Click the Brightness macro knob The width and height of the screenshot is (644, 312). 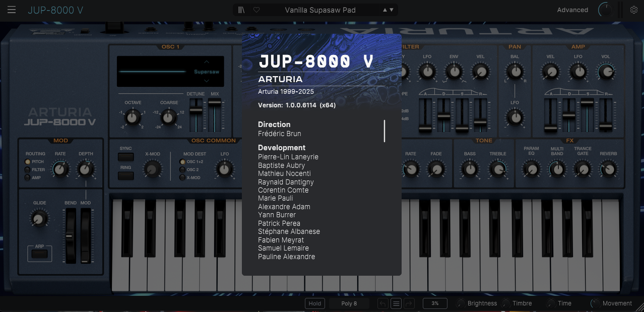[x=461, y=303]
